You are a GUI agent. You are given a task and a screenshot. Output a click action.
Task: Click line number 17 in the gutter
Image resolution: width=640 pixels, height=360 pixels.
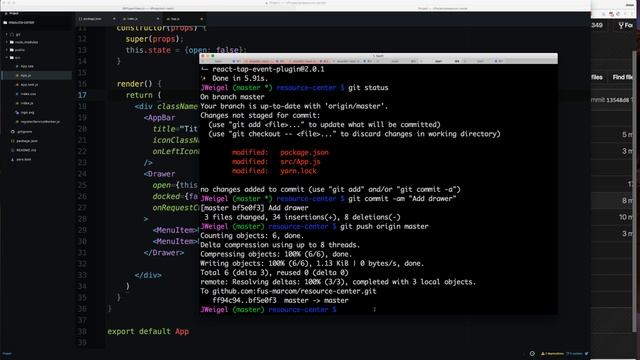tap(82, 95)
